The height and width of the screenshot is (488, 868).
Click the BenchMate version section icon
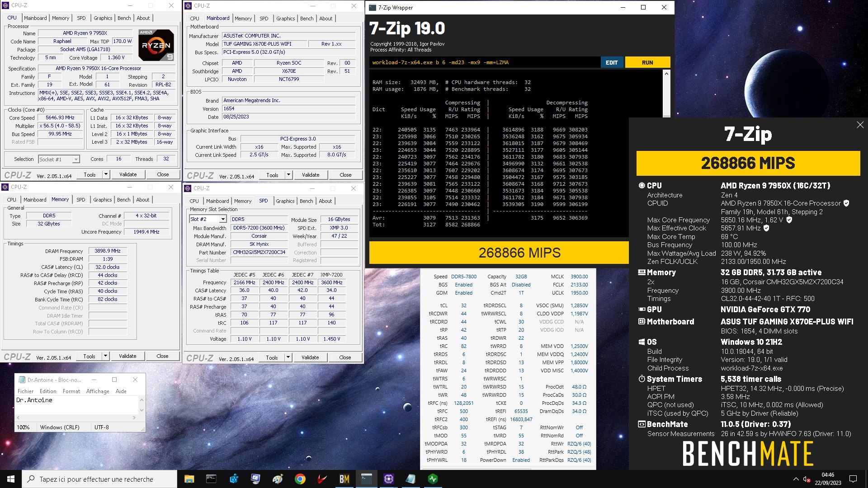642,424
